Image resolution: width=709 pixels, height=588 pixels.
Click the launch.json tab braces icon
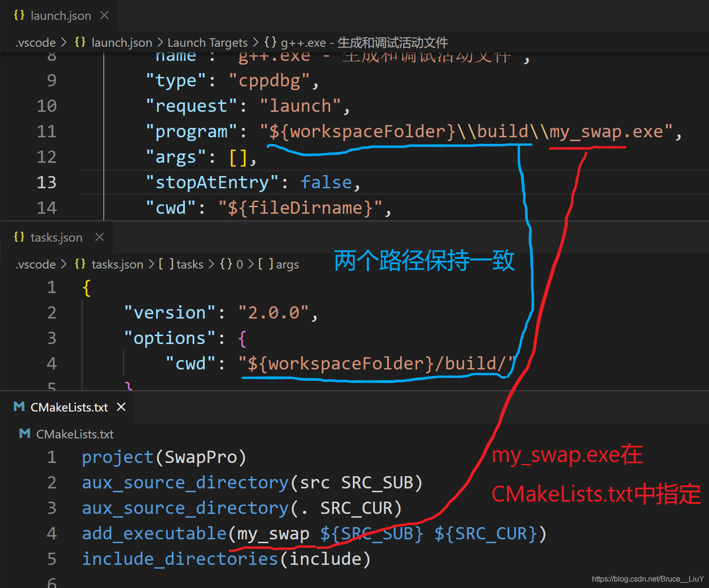(x=19, y=15)
